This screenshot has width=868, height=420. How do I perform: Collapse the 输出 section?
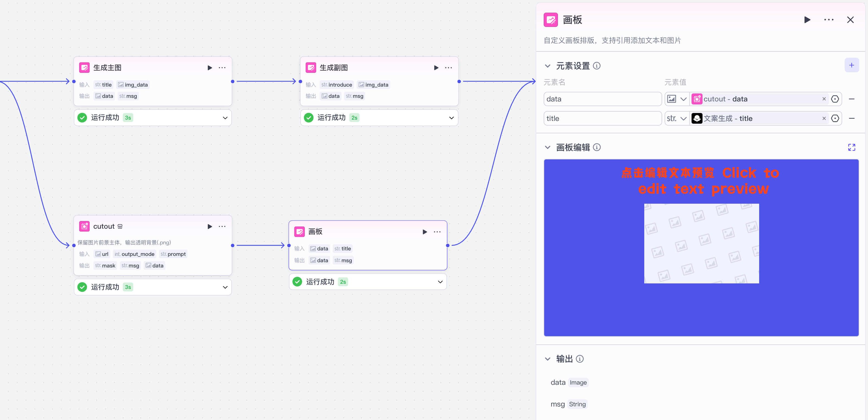point(548,359)
